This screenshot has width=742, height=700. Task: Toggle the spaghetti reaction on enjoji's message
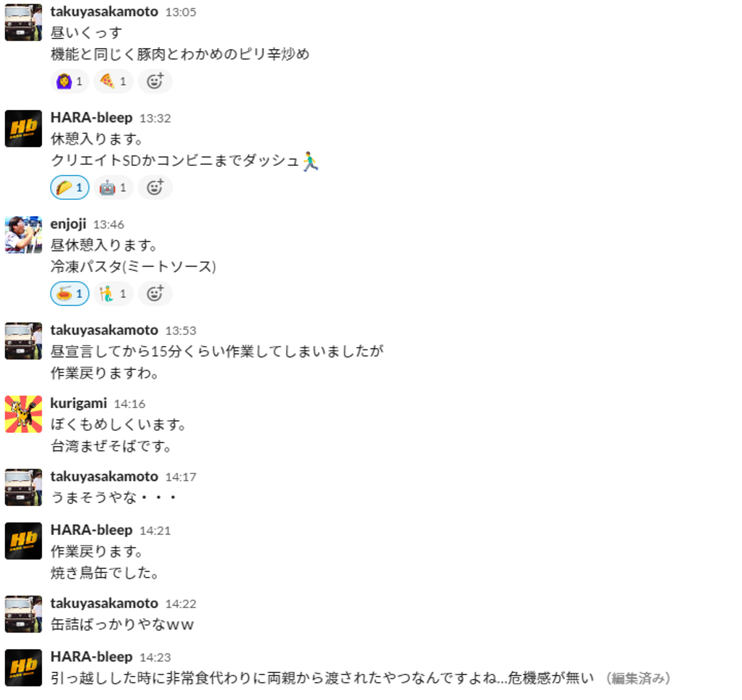click(70, 294)
